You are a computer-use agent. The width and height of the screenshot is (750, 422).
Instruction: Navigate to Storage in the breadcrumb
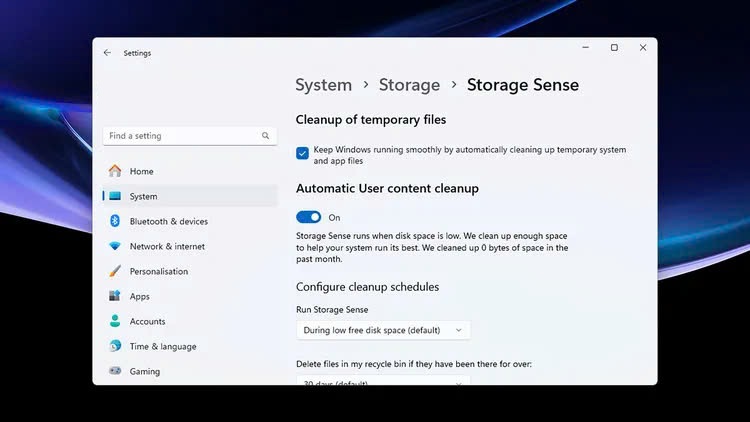[409, 85]
